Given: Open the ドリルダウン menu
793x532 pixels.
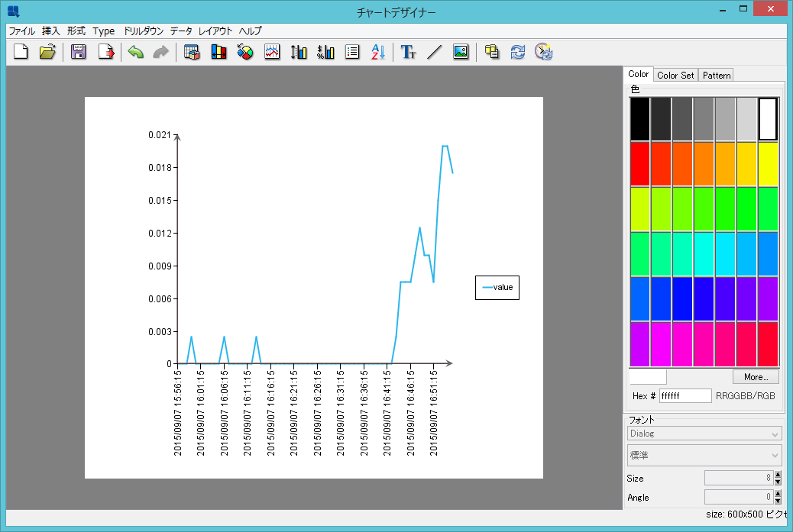Looking at the screenshot, I should 143,31.
